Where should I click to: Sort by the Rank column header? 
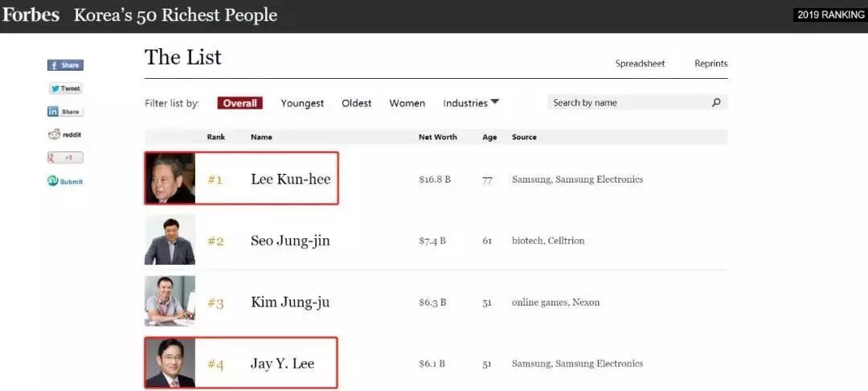(216, 137)
